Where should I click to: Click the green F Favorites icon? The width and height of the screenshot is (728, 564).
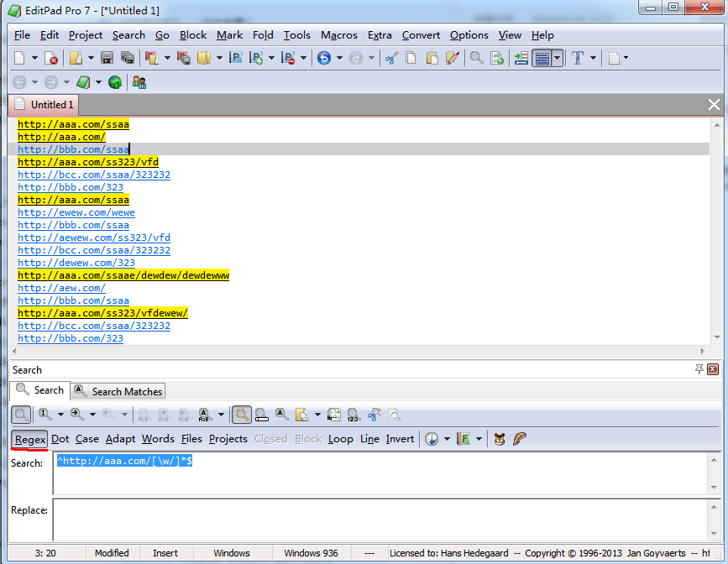(x=464, y=439)
